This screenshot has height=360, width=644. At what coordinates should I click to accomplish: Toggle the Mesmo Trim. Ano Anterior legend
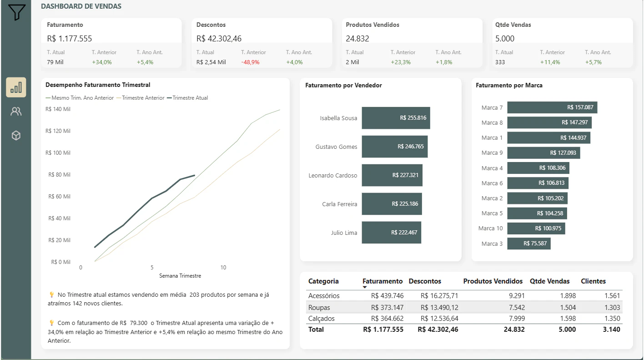point(80,98)
